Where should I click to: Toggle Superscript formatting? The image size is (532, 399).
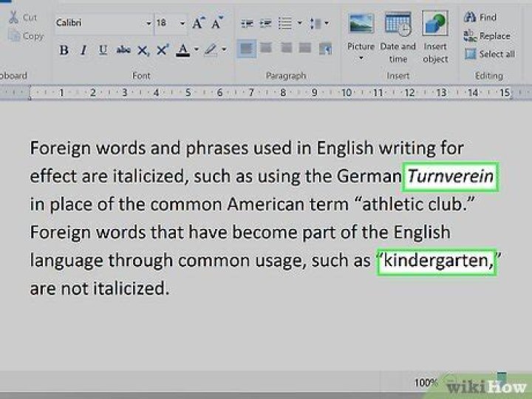(163, 50)
